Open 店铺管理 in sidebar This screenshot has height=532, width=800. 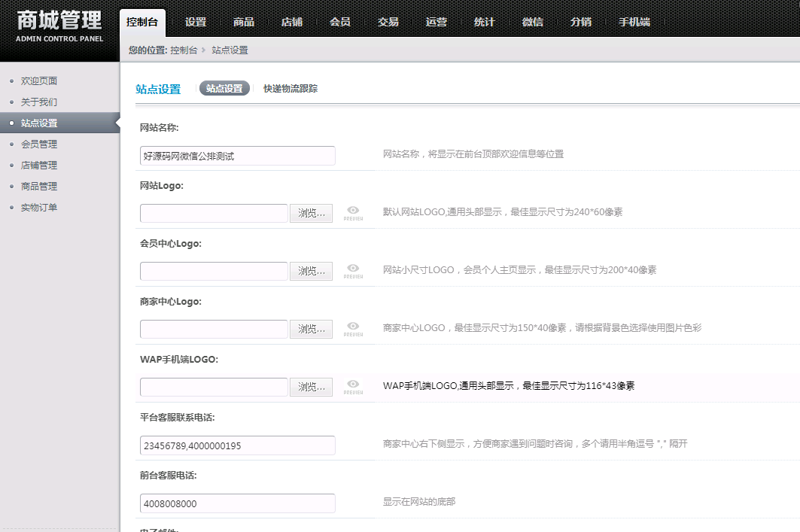pyautogui.click(x=39, y=166)
